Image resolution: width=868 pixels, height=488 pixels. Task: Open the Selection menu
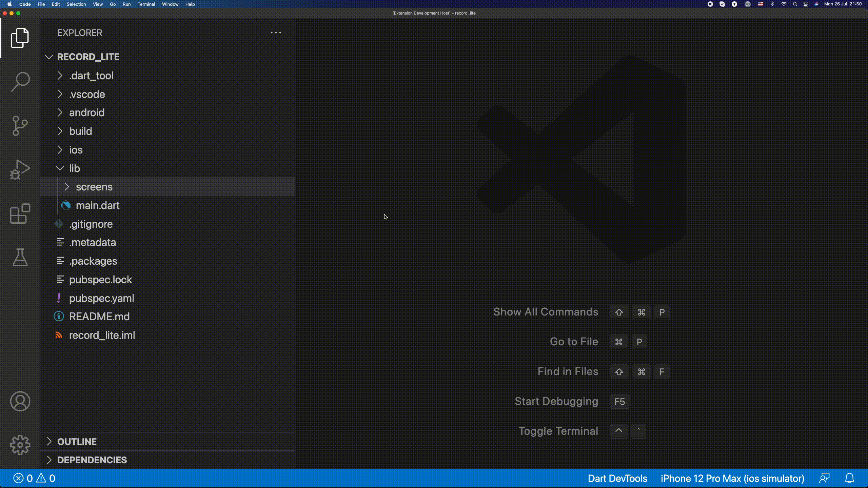(76, 4)
